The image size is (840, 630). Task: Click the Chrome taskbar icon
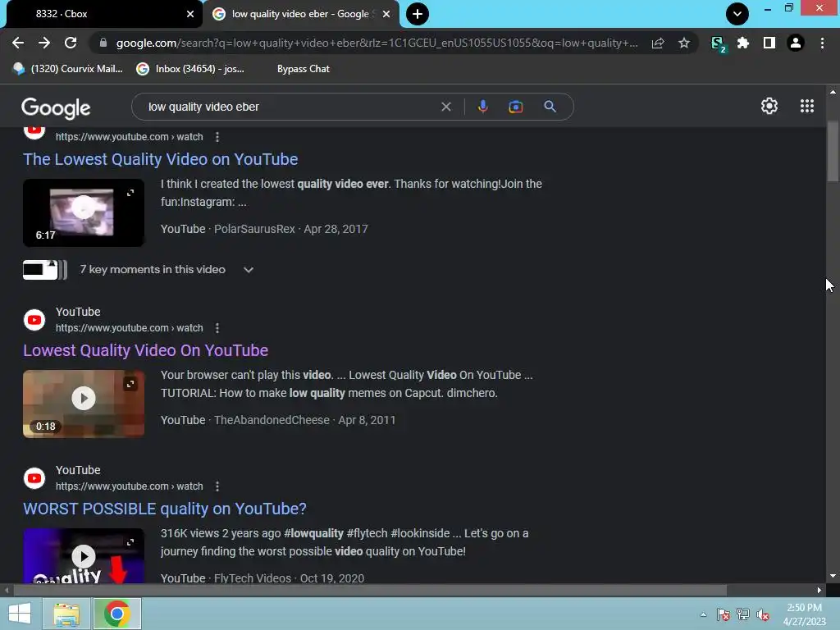click(117, 614)
